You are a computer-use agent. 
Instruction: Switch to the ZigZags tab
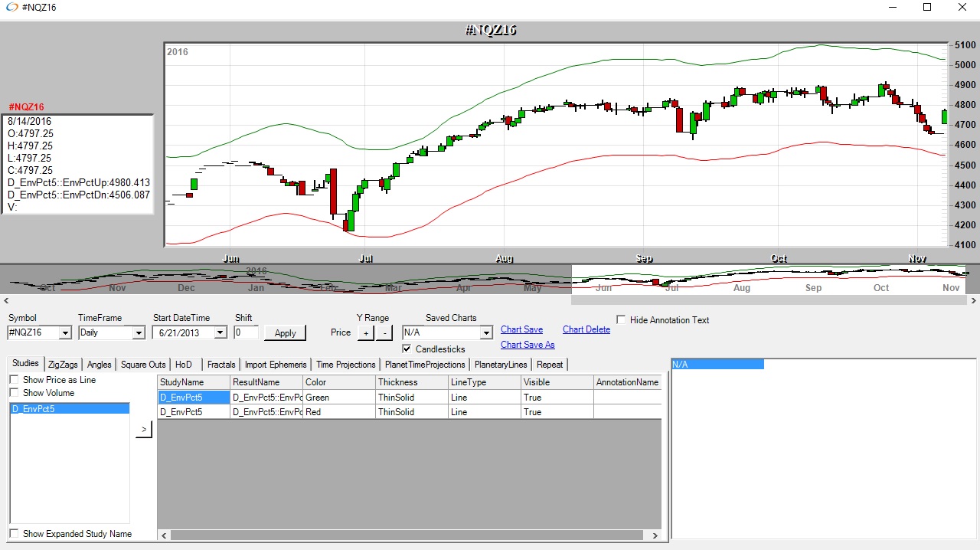coord(63,365)
